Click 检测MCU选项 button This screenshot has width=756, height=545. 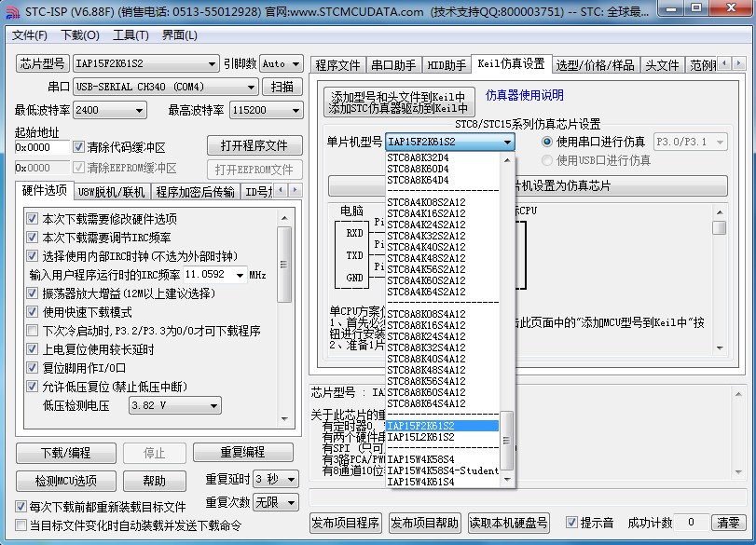tap(66, 481)
